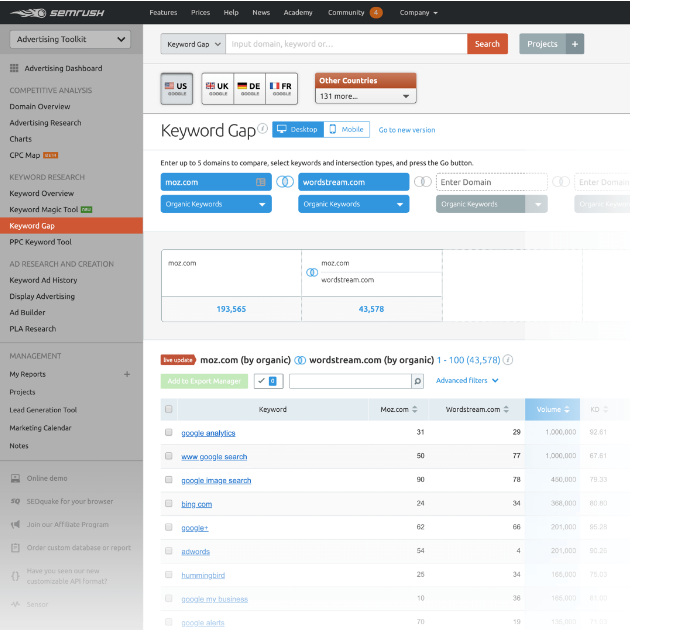Click intersection icon in results heading

click(300, 360)
